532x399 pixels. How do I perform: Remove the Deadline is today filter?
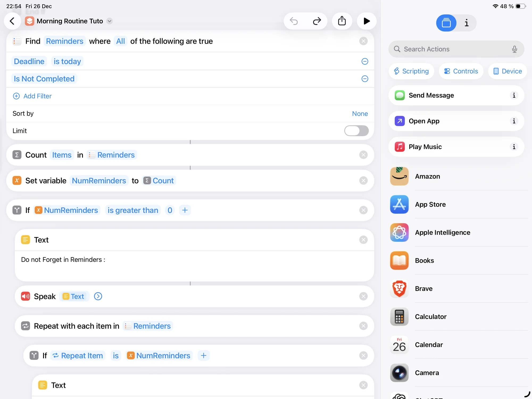(365, 61)
